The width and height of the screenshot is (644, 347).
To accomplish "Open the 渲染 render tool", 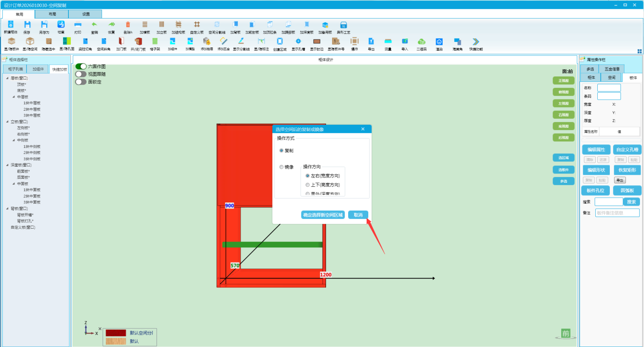I will [x=439, y=41].
